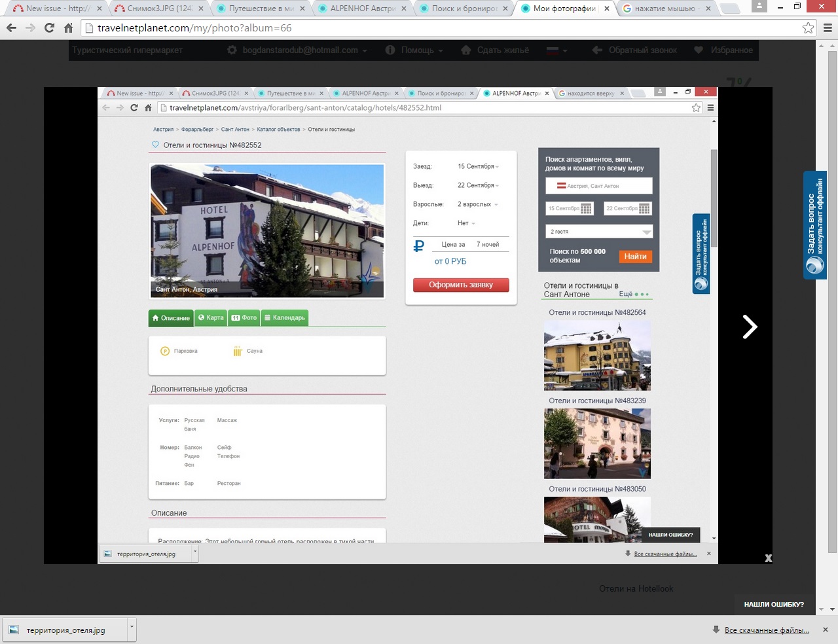The width and height of the screenshot is (838, 644).
Task: Close the photo lightbox with the X
Action: (x=768, y=558)
